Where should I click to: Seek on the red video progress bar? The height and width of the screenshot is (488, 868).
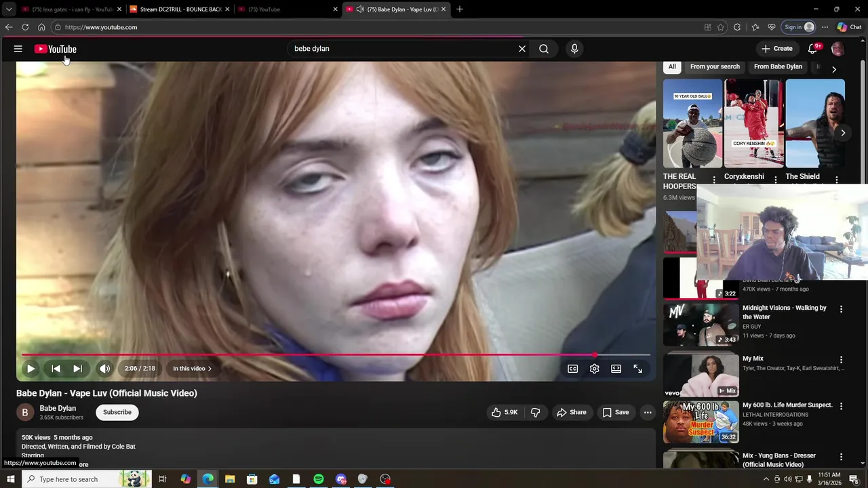[336, 354]
